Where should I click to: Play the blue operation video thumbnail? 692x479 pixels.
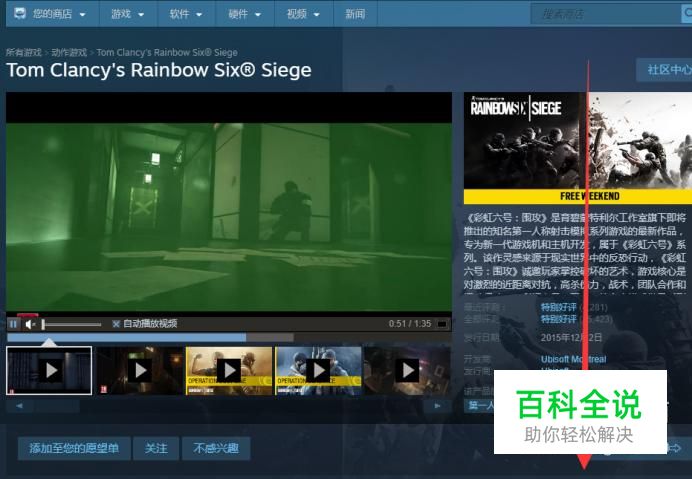[x=318, y=370]
